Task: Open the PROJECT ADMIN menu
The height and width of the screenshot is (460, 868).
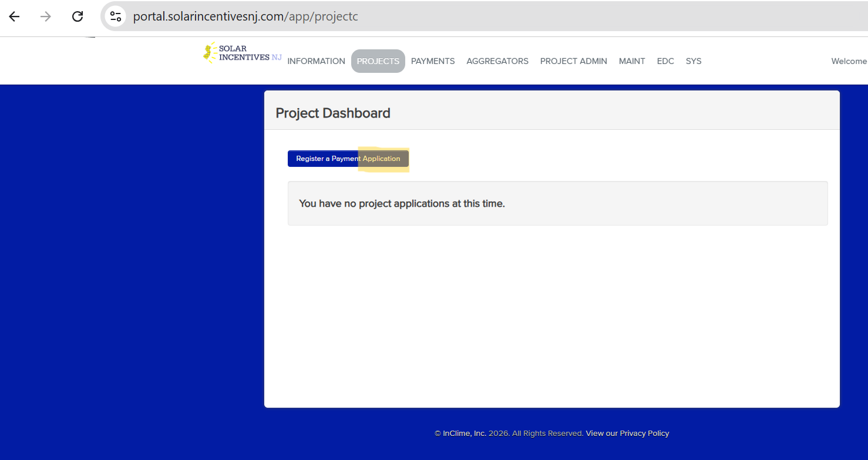Action: click(x=573, y=61)
